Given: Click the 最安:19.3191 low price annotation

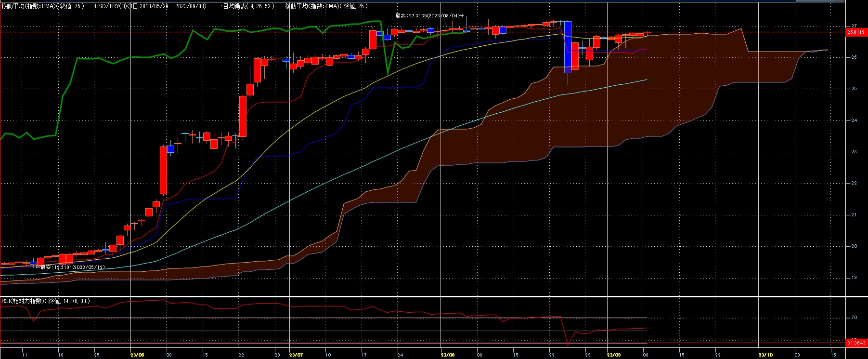Looking at the screenshot, I should point(70,266).
